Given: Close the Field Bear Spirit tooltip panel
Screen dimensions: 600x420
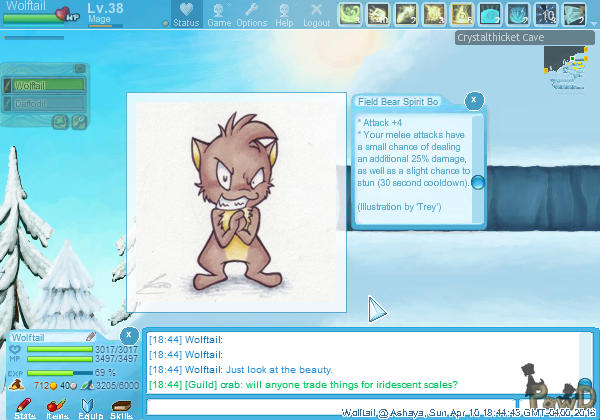Looking at the screenshot, I should coord(474,100).
